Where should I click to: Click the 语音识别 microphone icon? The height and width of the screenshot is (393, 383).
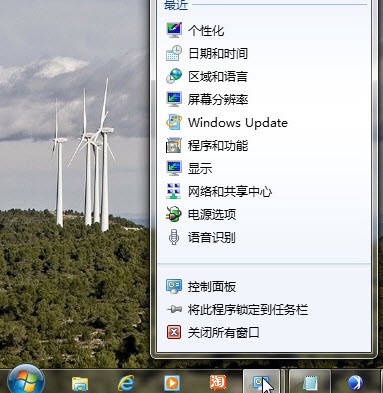174,237
